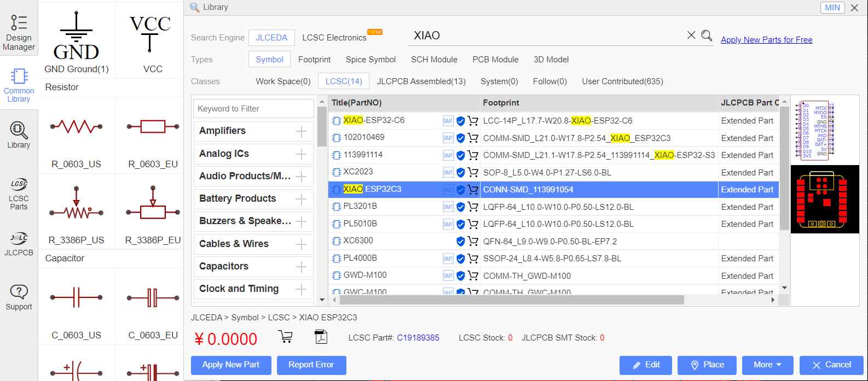Open the Work Space(0) class
Image resolution: width=868 pixels, height=381 pixels.
pyautogui.click(x=283, y=81)
